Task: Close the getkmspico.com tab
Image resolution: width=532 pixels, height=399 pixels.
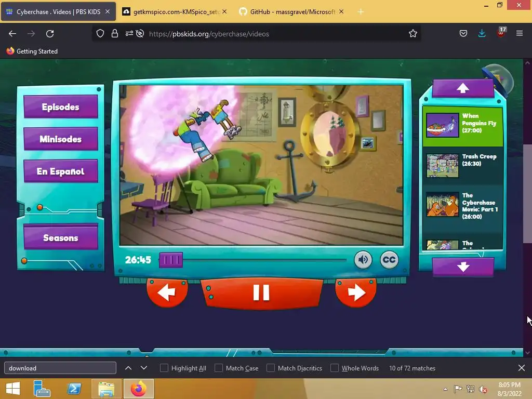Action: pos(224,11)
